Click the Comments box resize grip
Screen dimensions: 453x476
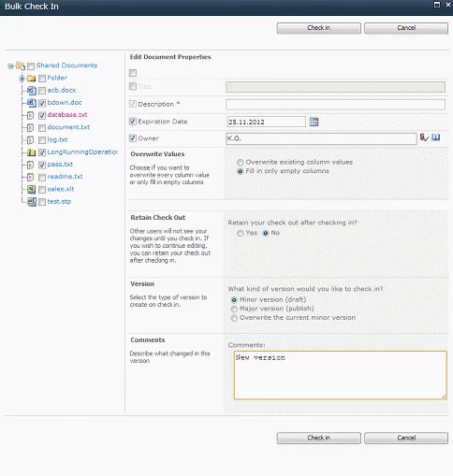tap(444, 397)
